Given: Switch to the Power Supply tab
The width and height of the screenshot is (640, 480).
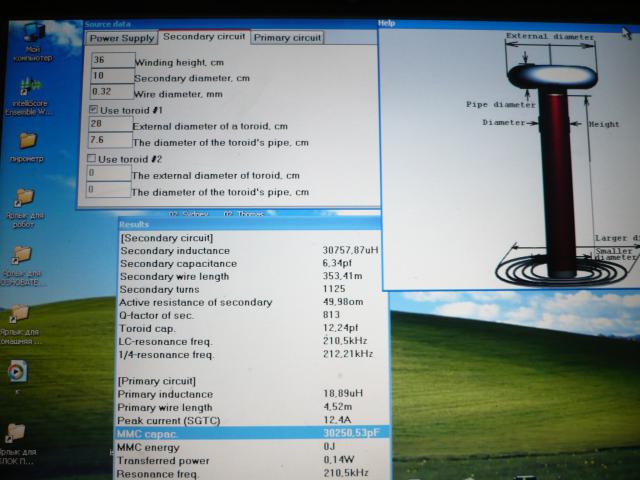Looking at the screenshot, I should click(x=121, y=39).
